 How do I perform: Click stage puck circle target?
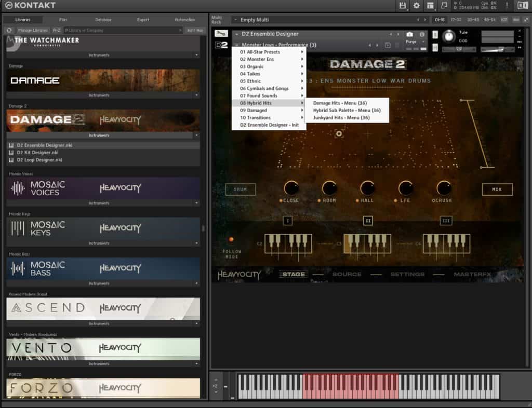tap(339, 134)
